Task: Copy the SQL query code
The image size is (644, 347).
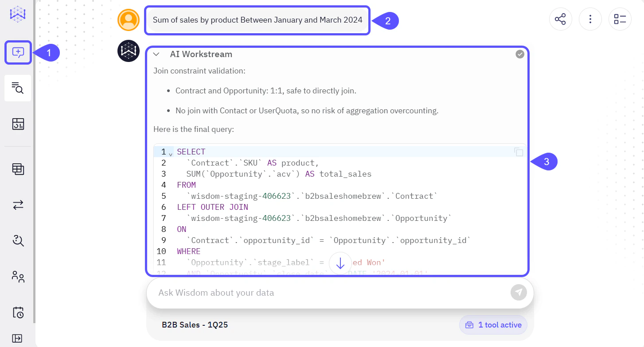Action: click(x=519, y=151)
